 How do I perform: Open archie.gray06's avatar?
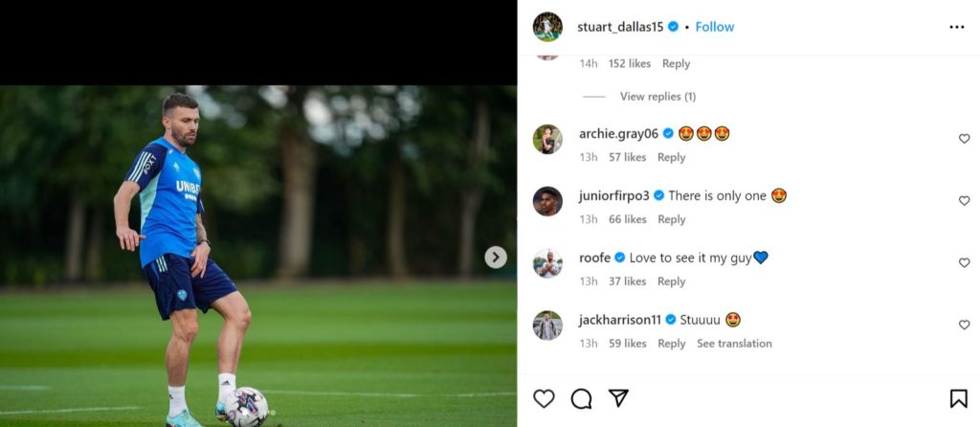[547, 139]
